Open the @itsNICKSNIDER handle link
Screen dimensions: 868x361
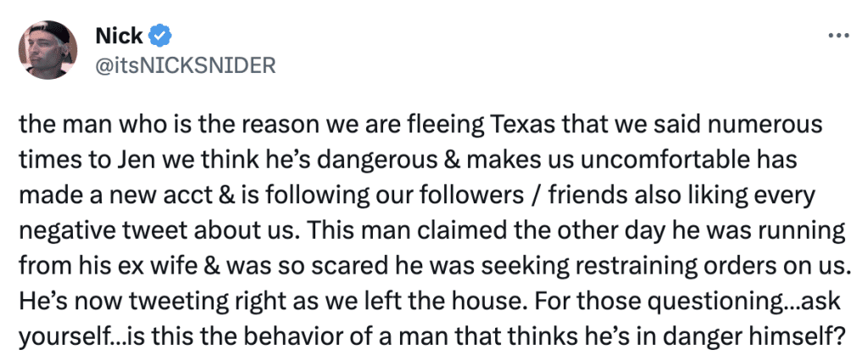(x=186, y=65)
